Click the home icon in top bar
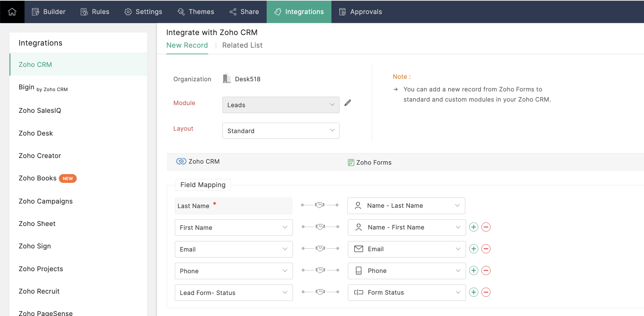The width and height of the screenshot is (644, 316). point(12,12)
